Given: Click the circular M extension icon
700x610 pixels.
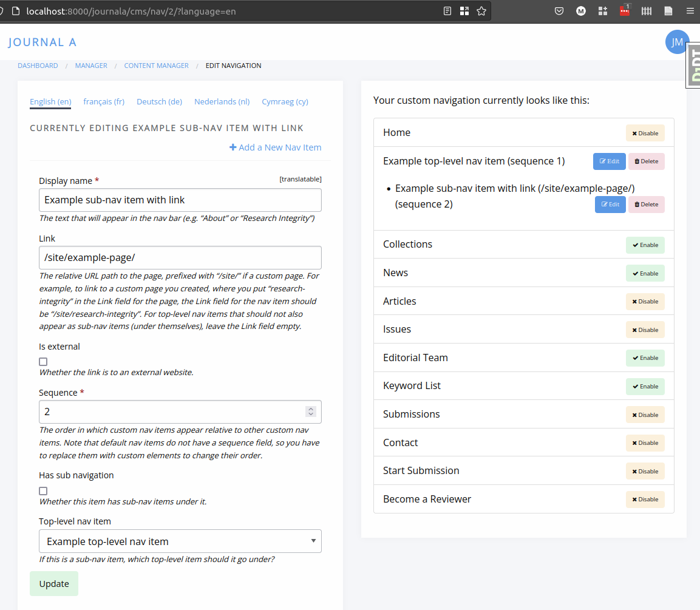Looking at the screenshot, I should [581, 11].
